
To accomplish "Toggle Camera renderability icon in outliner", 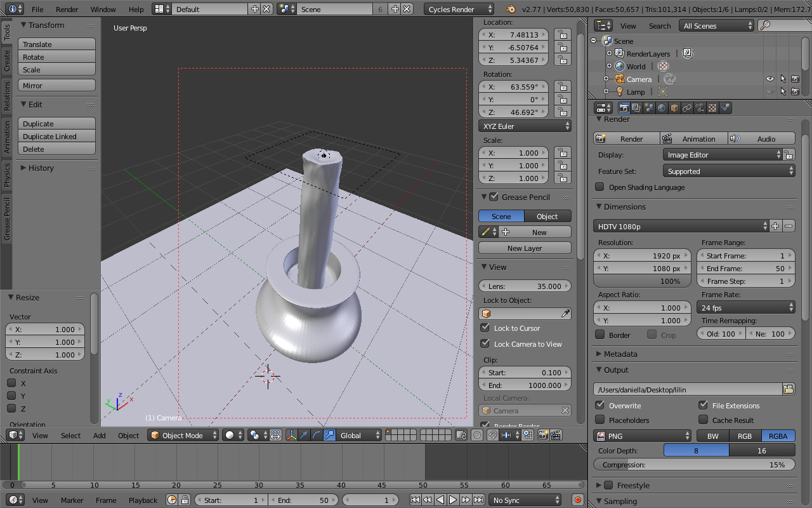I will (x=795, y=79).
